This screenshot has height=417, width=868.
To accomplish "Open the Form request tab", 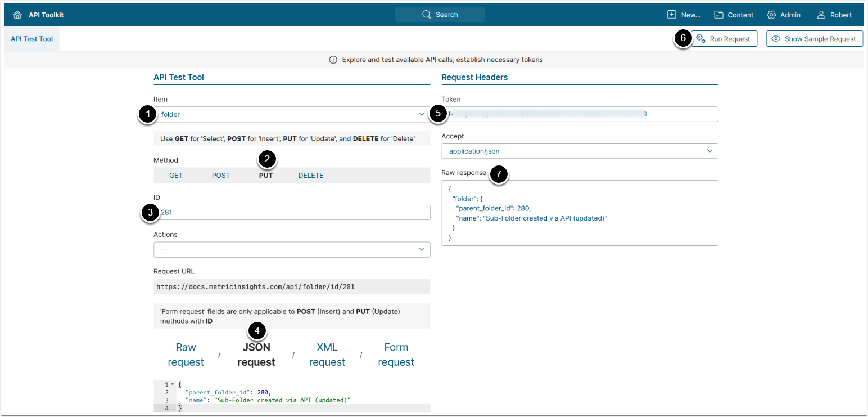I will tap(396, 355).
